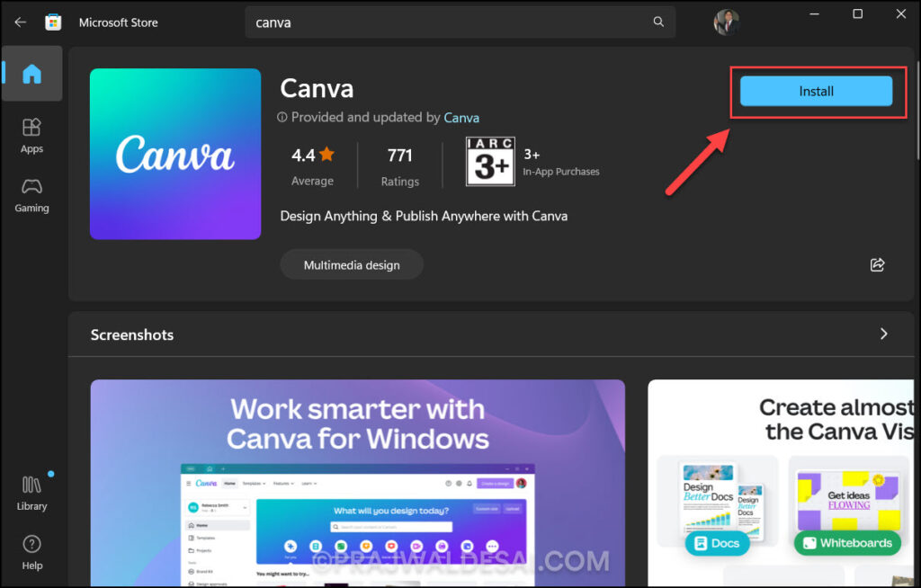Click the info icon beside Provided and updated

click(282, 117)
